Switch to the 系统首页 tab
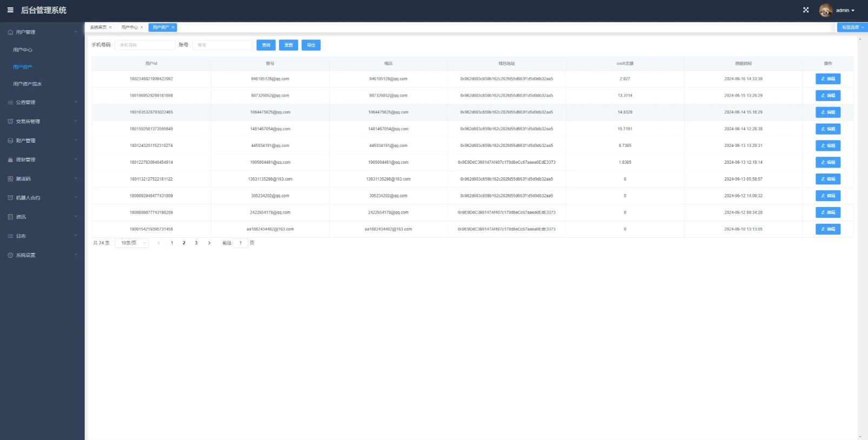Viewport: 868px width, 440px height. [x=98, y=28]
